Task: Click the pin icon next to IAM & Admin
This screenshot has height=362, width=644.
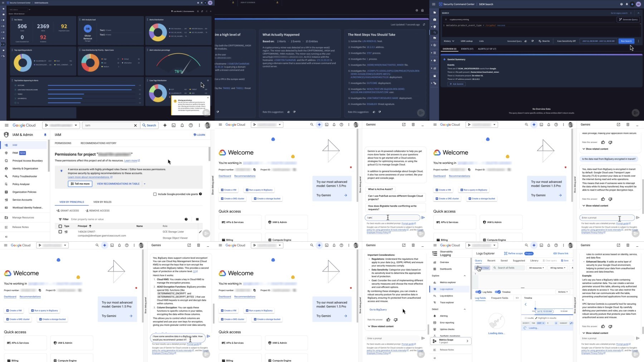Action: [x=45, y=135]
